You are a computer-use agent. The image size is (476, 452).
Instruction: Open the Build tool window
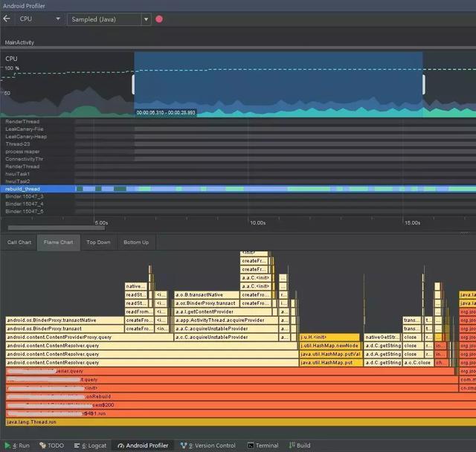(x=300, y=445)
